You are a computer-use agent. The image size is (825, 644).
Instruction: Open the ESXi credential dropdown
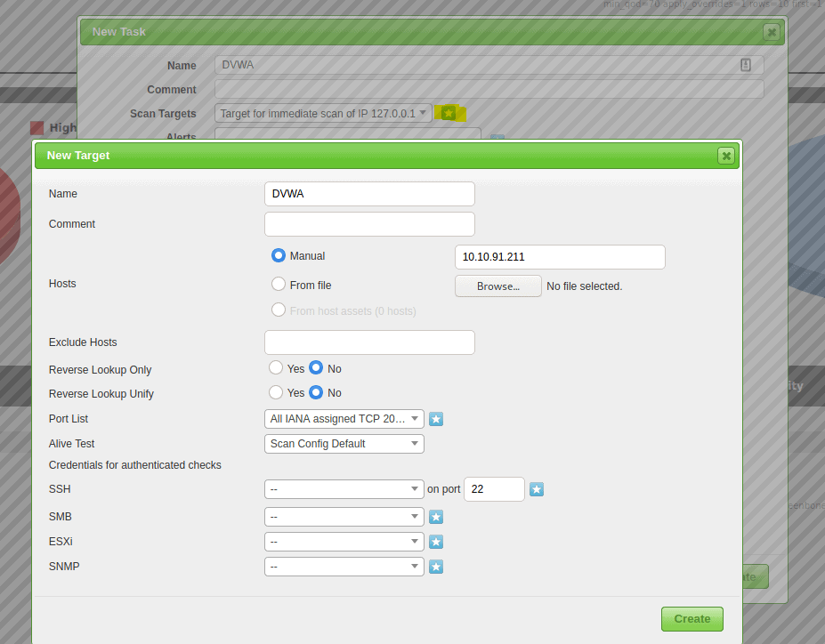click(344, 542)
